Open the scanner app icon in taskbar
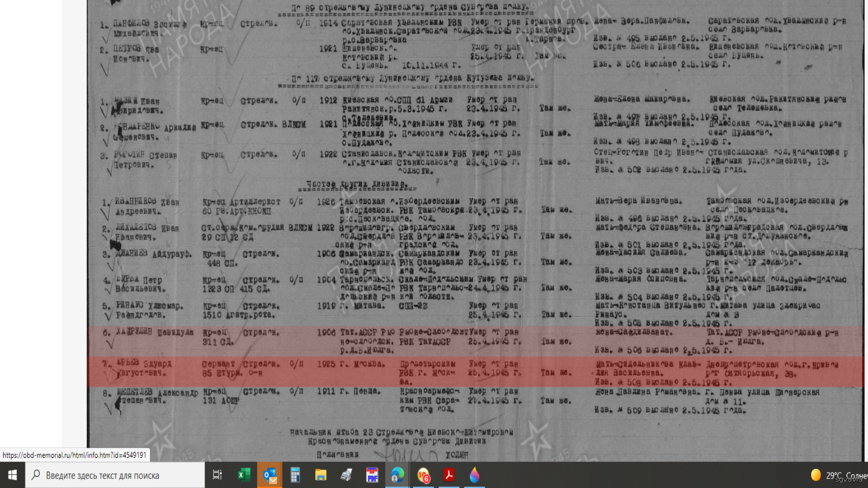868x488 pixels. click(x=346, y=475)
